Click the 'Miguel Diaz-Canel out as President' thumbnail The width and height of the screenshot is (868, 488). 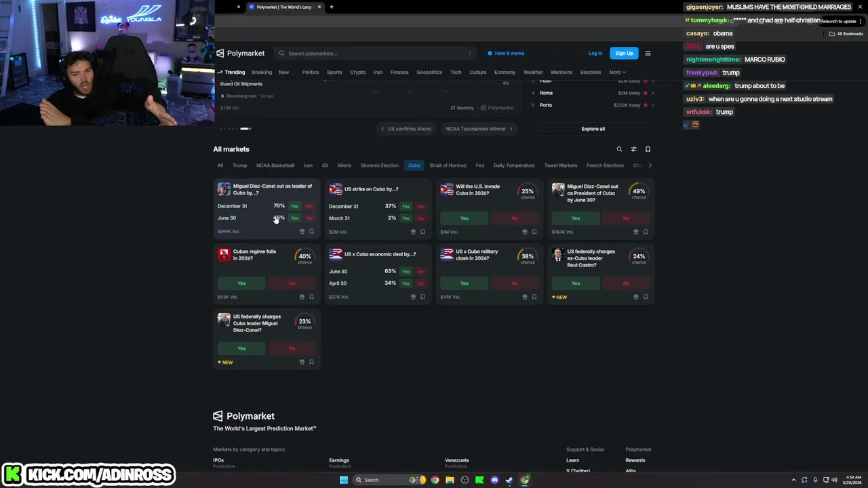(558, 190)
